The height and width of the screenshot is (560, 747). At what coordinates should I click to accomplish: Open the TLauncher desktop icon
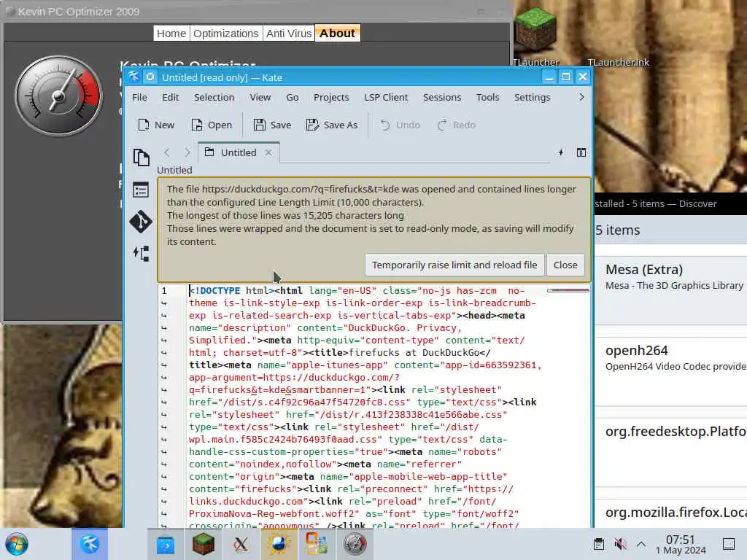click(536, 36)
